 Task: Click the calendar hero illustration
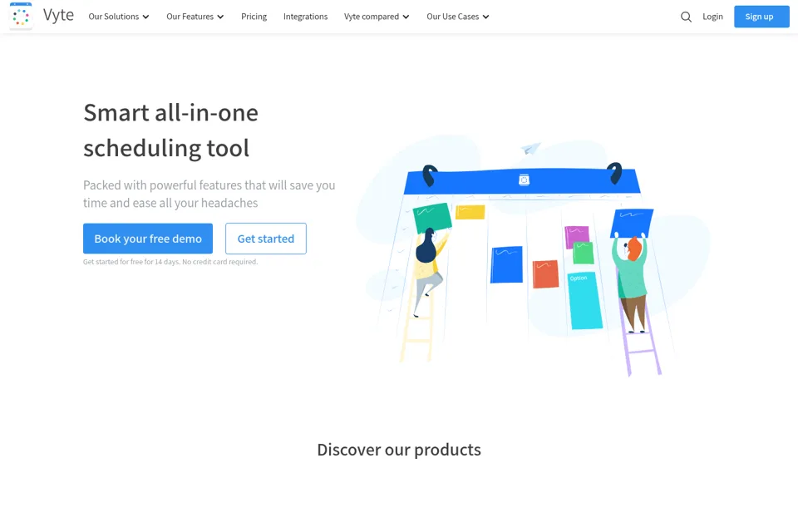point(532,255)
